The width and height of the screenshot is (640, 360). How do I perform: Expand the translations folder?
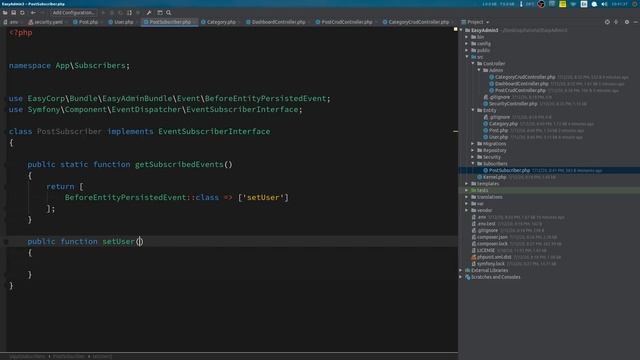(x=467, y=197)
